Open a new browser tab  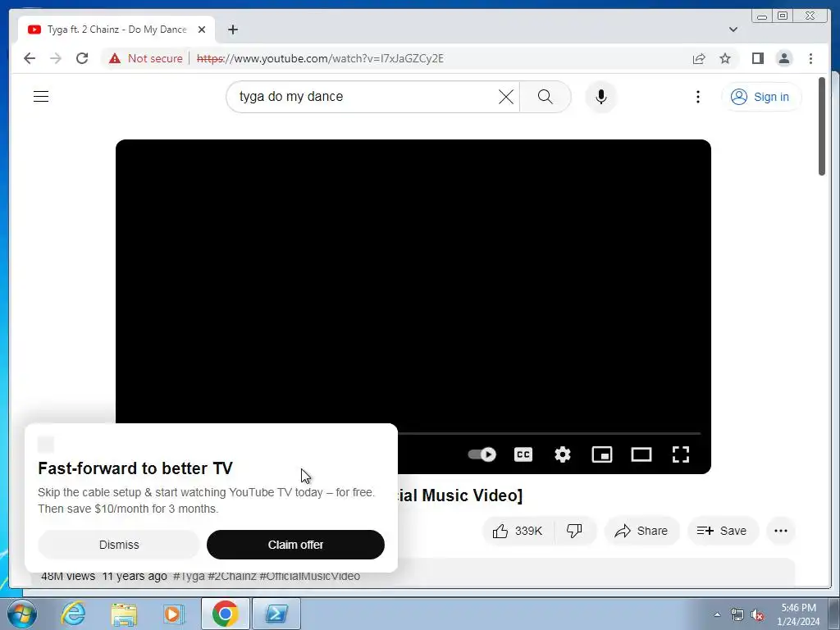(232, 30)
